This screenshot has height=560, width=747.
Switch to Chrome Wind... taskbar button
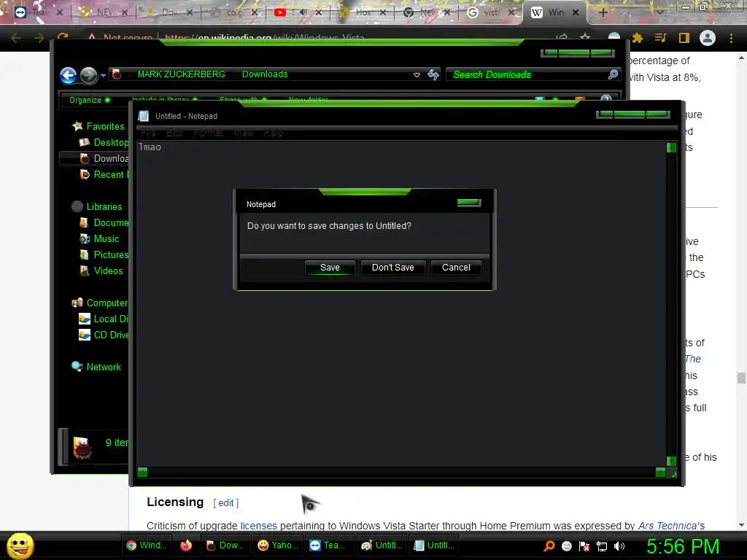[147, 545]
